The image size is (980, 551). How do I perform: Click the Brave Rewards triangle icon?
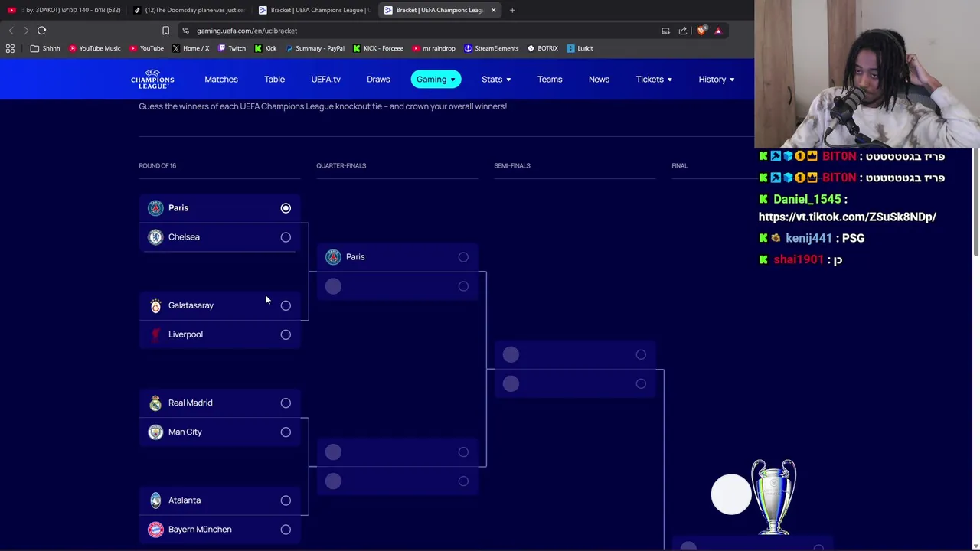click(718, 31)
